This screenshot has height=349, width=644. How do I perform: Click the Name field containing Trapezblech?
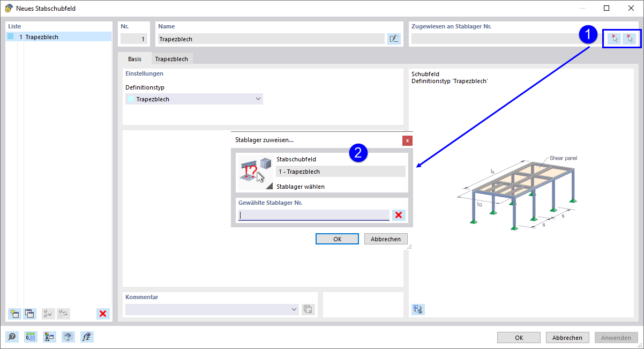coord(271,39)
